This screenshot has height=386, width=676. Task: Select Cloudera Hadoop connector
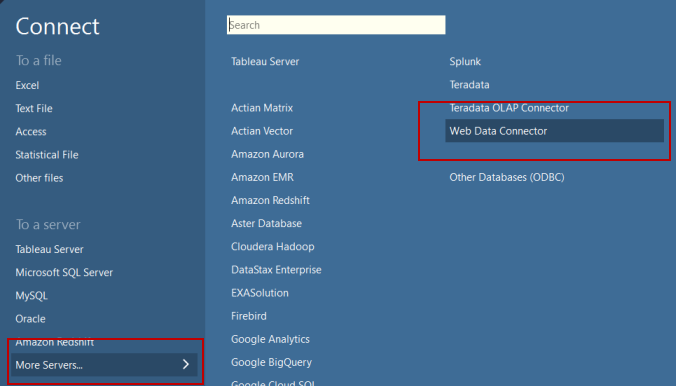tap(272, 247)
